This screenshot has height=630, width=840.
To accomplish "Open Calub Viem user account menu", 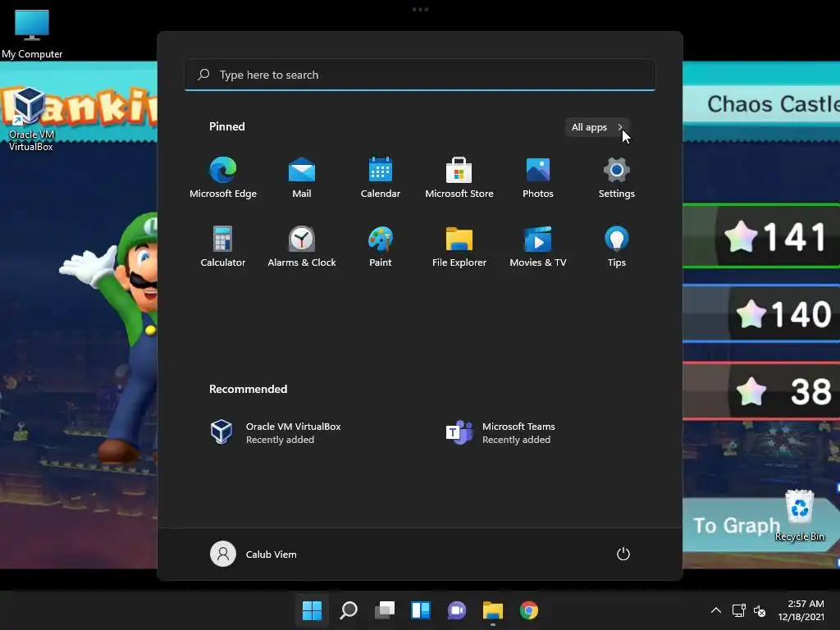I will coord(253,554).
